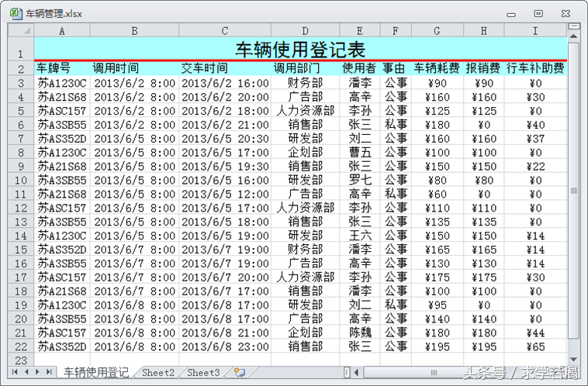588x386 pixels.
Task: Click the insert new worksheet tab icon
Action: 240,372
